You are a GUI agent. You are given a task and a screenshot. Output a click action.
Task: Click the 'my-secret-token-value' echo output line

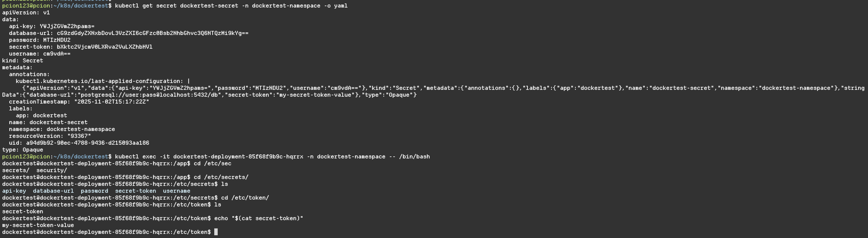coord(38,225)
